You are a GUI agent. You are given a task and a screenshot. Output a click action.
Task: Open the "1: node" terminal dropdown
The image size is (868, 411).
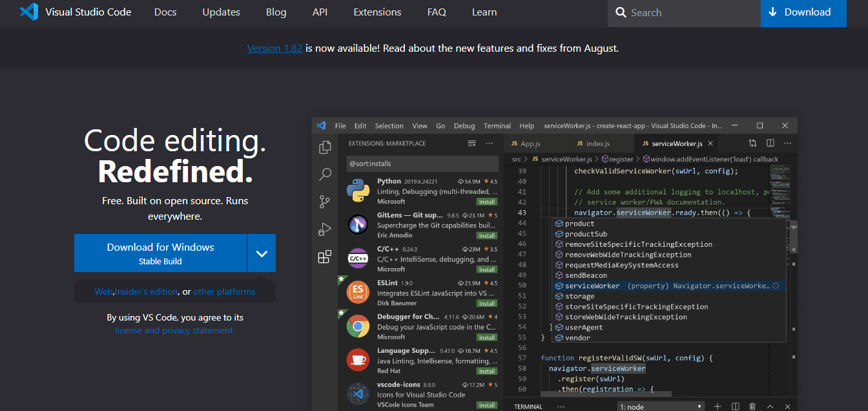[x=661, y=406]
